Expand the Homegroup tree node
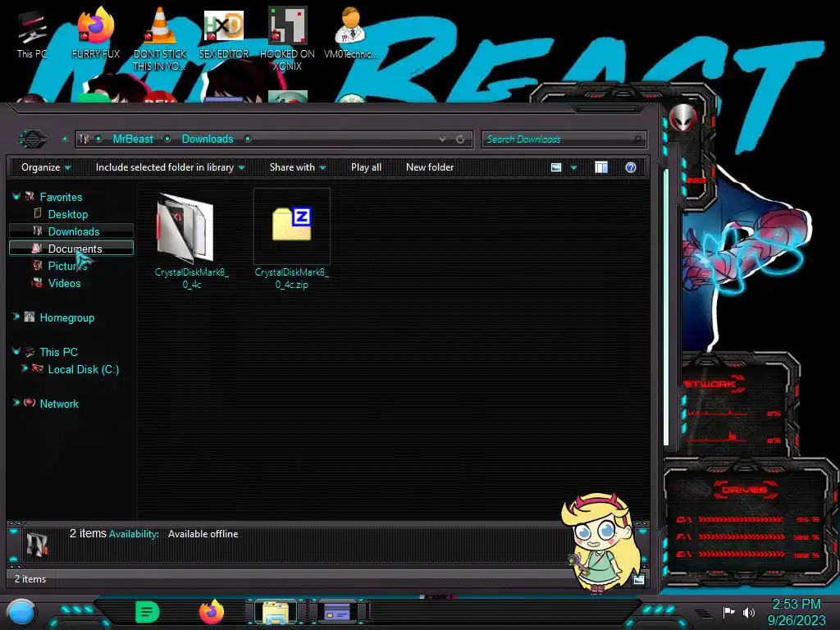Screen dimensions: 840x630 coord(16,317)
